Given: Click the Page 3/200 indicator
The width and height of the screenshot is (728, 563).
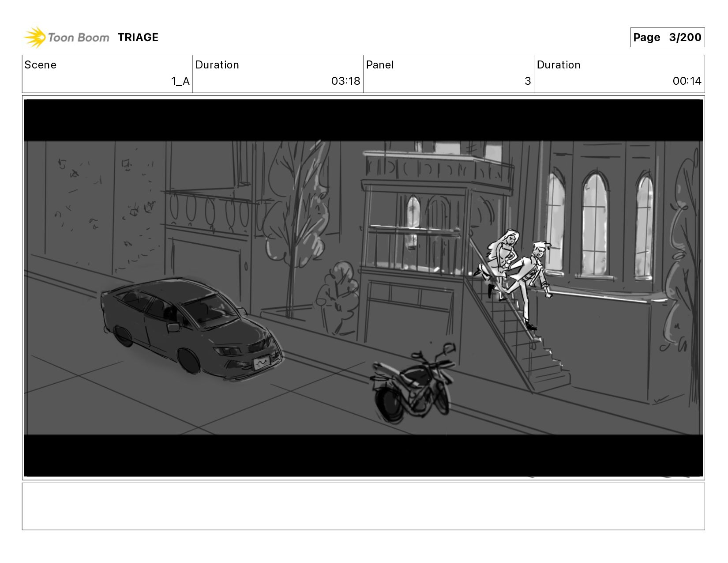Looking at the screenshot, I should pyautogui.click(x=667, y=37).
